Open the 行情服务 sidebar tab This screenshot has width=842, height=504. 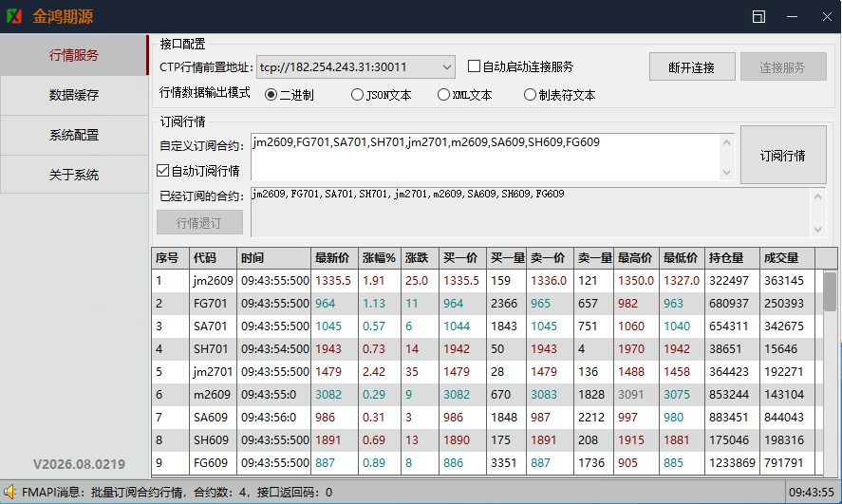[x=73, y=55]
